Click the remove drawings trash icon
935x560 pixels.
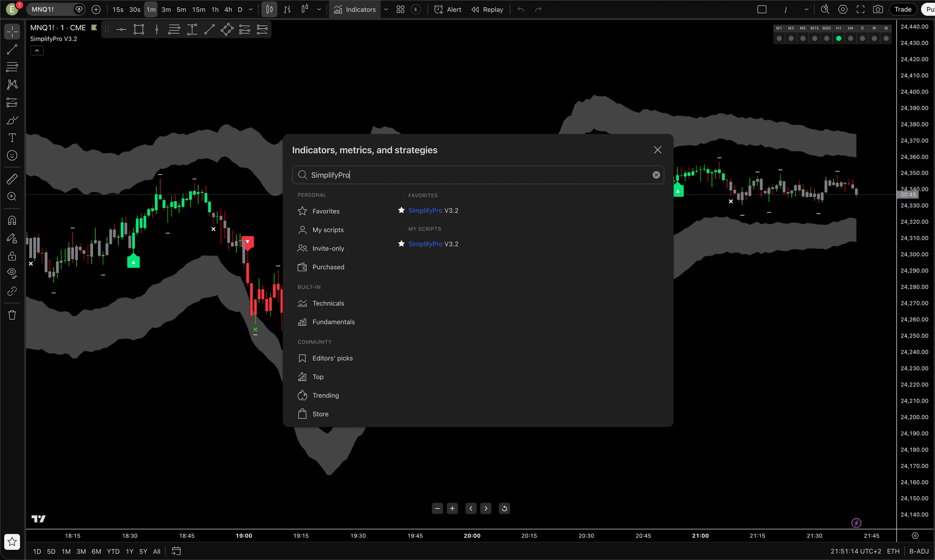(12, 315)
